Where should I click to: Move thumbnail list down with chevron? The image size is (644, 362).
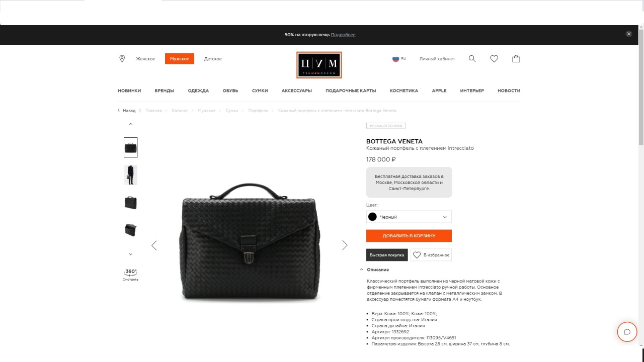pos(130,254)
